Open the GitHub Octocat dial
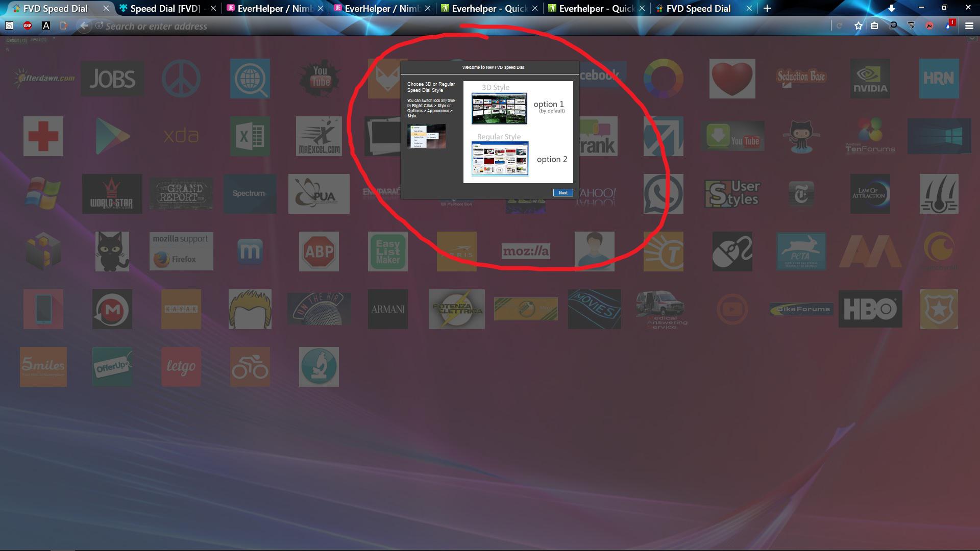This screenshot has height=551, width=980. coord(801,136)
